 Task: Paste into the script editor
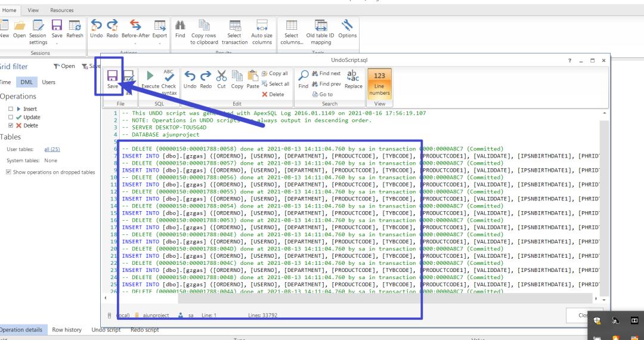[x=253, y=80]
